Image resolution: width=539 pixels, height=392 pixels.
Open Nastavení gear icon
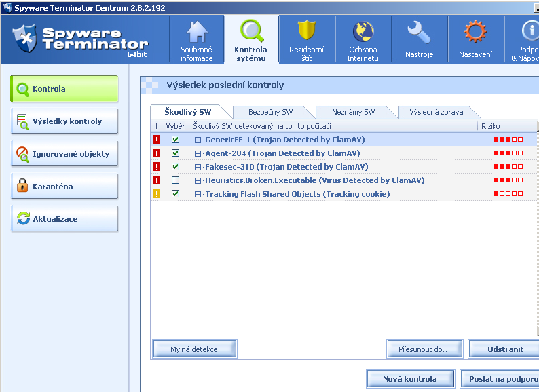coord(475,32)
